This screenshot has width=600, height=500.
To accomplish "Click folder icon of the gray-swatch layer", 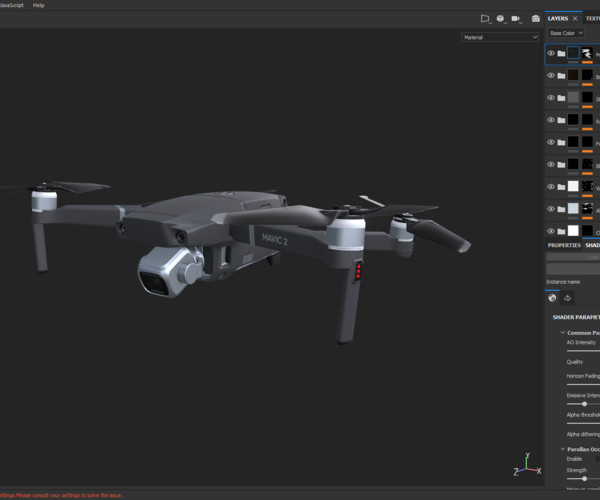I will click(561, 98).
